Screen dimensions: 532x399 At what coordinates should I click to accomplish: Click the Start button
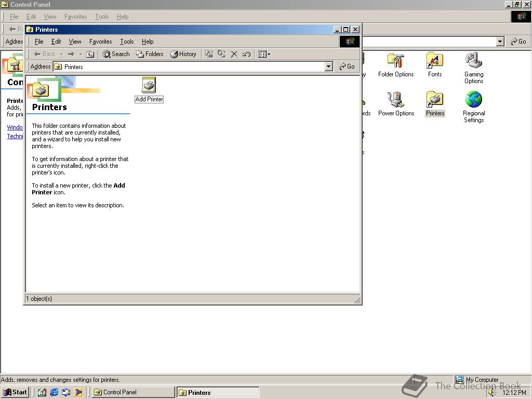pos(15,392)
